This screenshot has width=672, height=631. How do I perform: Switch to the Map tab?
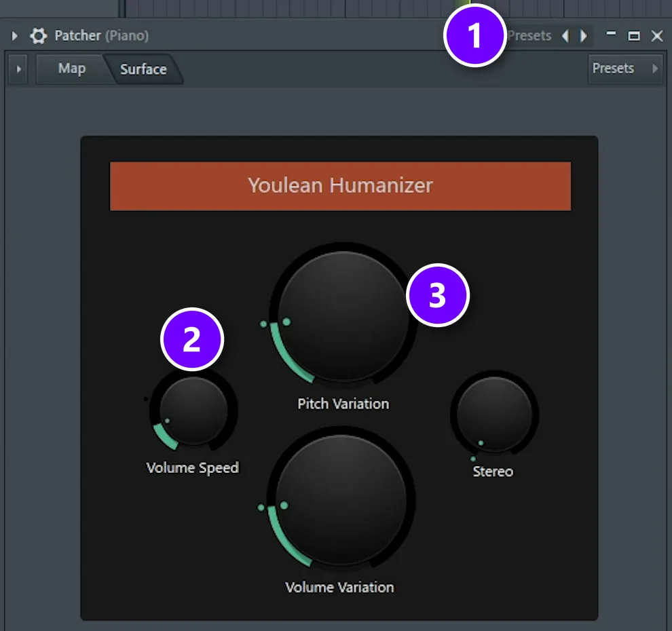pyautogui.click(x=71, y=69)
